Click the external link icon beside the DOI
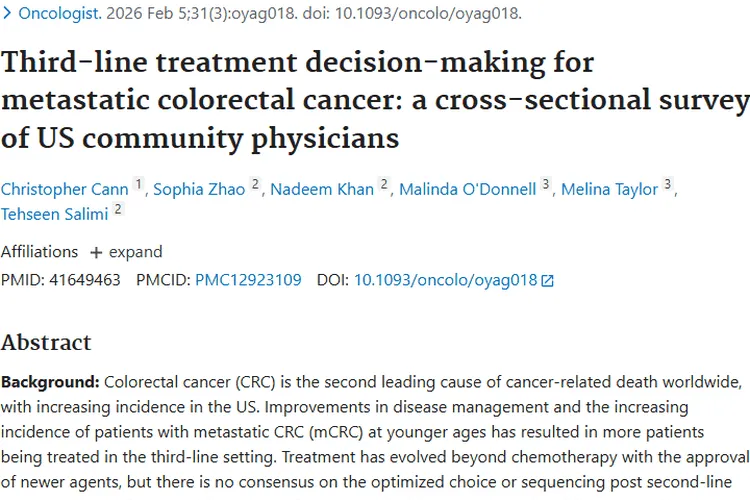The width and height of the screenshot is (750, 500). 547,281
